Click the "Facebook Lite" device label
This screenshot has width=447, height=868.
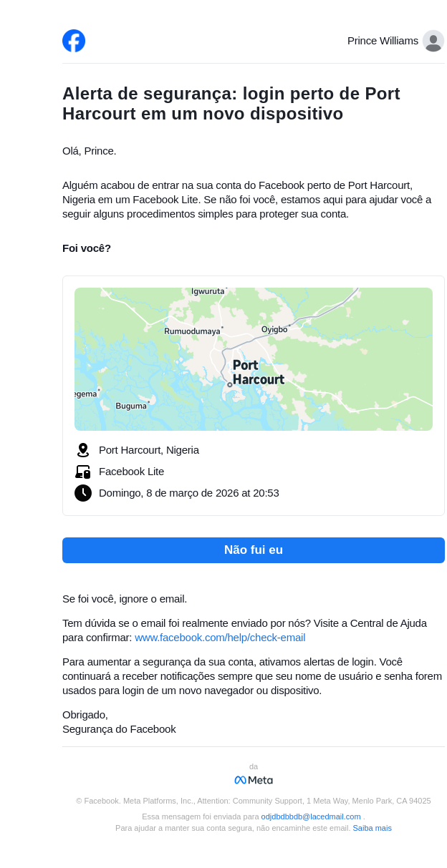click(131, 472)
